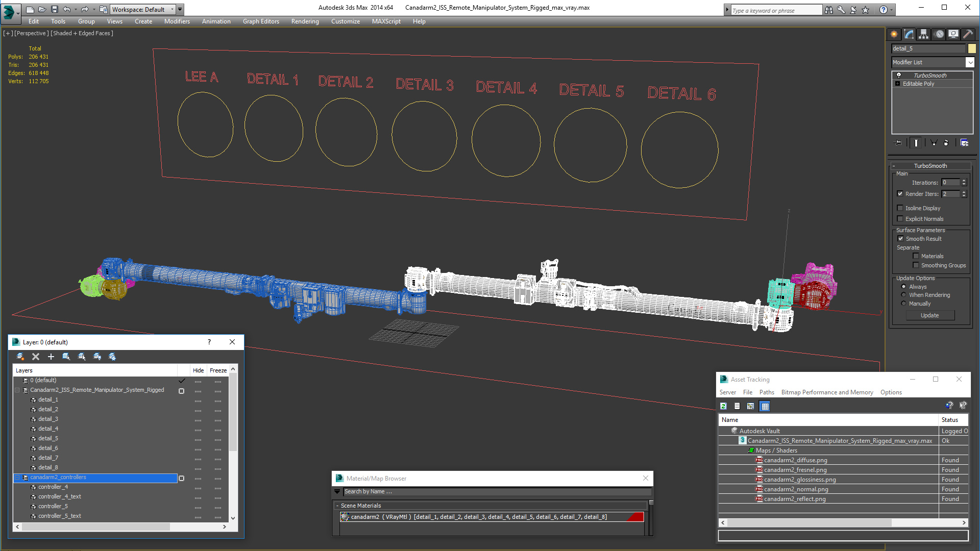Click the detail_5 object color swatch
Viewport: 980px width, 551px height.
tap(972, 48)
